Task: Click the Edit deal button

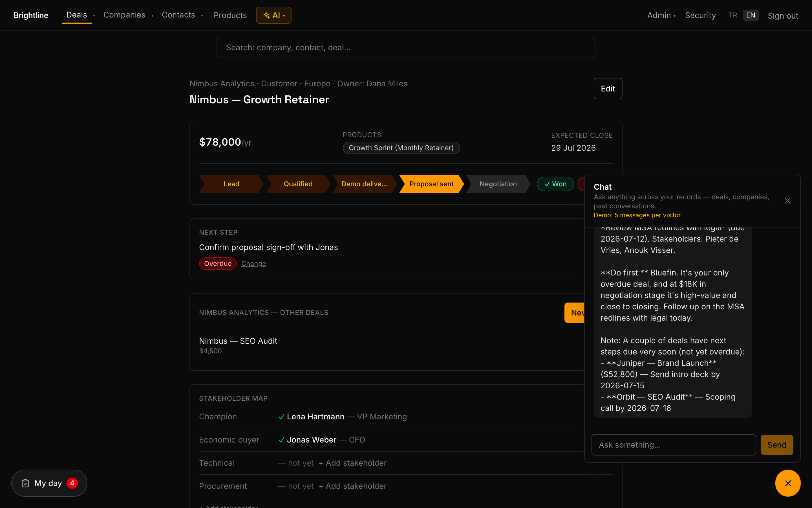Action: (608, 89)
